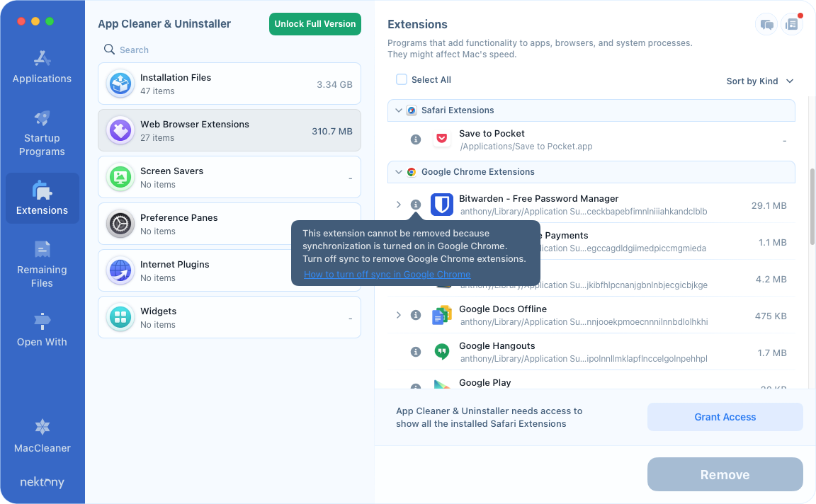The image size is (816, 504).
Task: Click info icon for Google Hangouts
Action: [416, 352]
